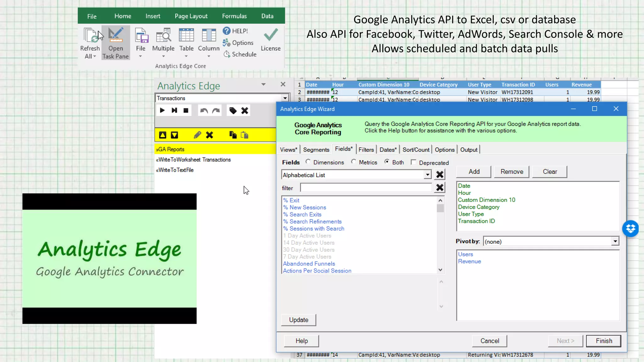Open the Pivot by dropdown

615,241
